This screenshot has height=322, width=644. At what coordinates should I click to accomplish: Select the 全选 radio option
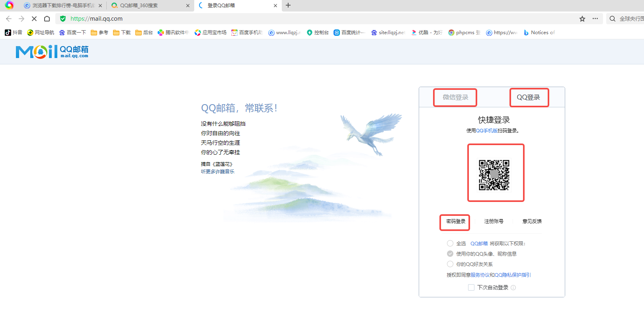450,243
